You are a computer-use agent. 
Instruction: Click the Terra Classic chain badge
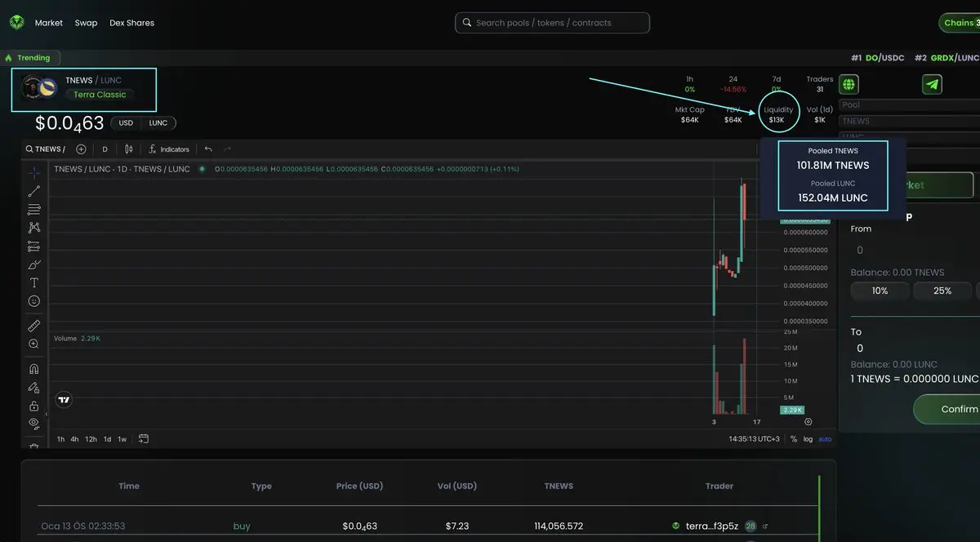(x=100, y=95)
